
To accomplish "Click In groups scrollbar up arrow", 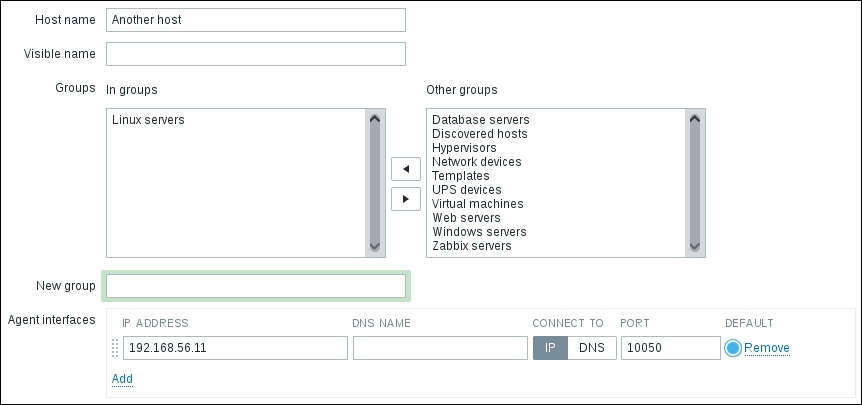I will coord(376,118).
